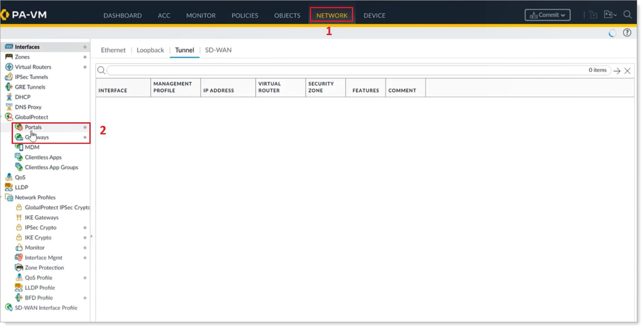
Task: Click the refresh spinner icon
Action: 612,33
